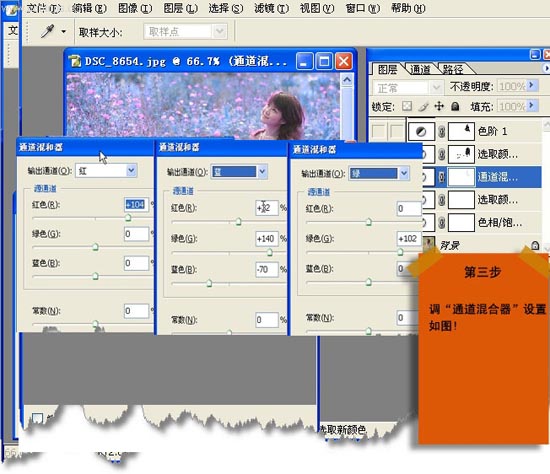Click constant 常数 field in blue-channel dialog
This screenshot has height=474, width=550.
pyautogui.click(x=267, y=320)
